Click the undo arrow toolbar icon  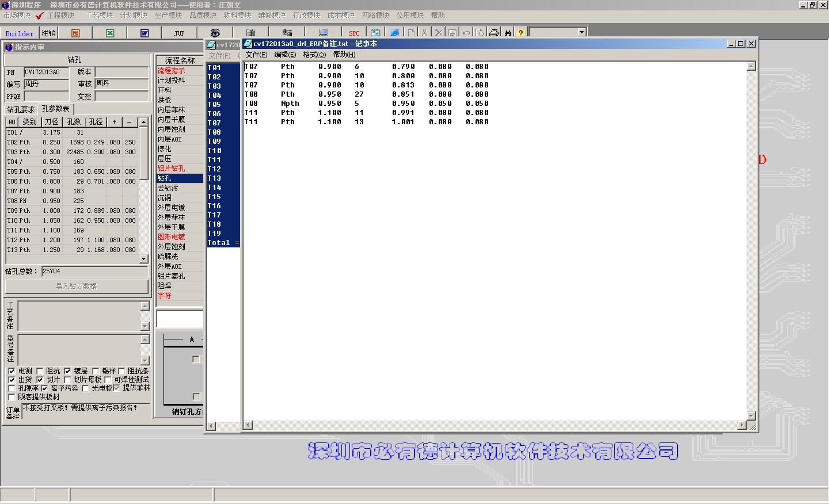point(466,33)
